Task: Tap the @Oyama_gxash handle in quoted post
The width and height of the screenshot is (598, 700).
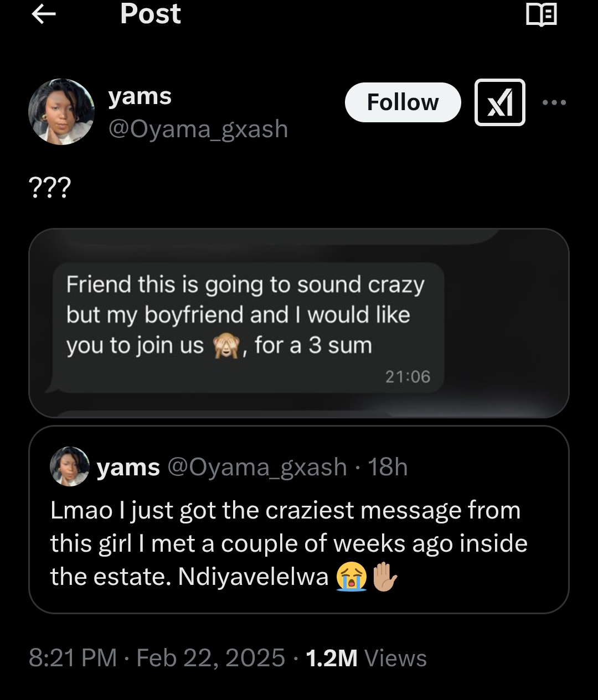Action: (257, 468)
